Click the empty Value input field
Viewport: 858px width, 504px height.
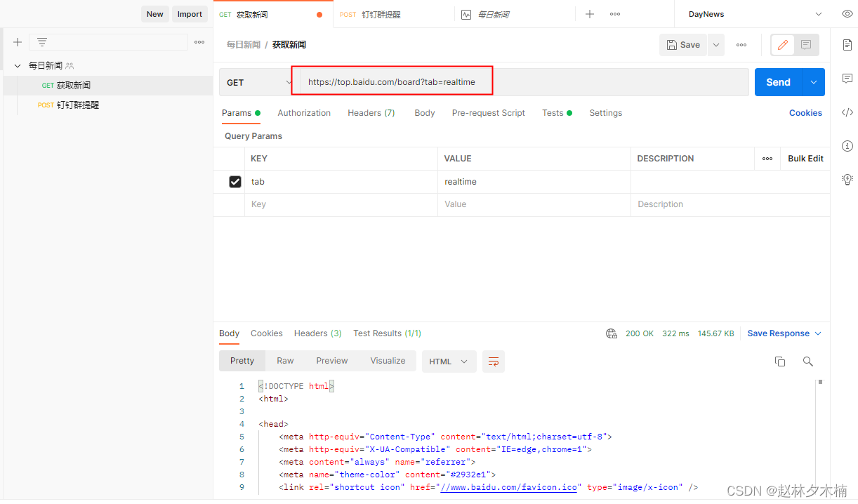click(x=534, y=204)
